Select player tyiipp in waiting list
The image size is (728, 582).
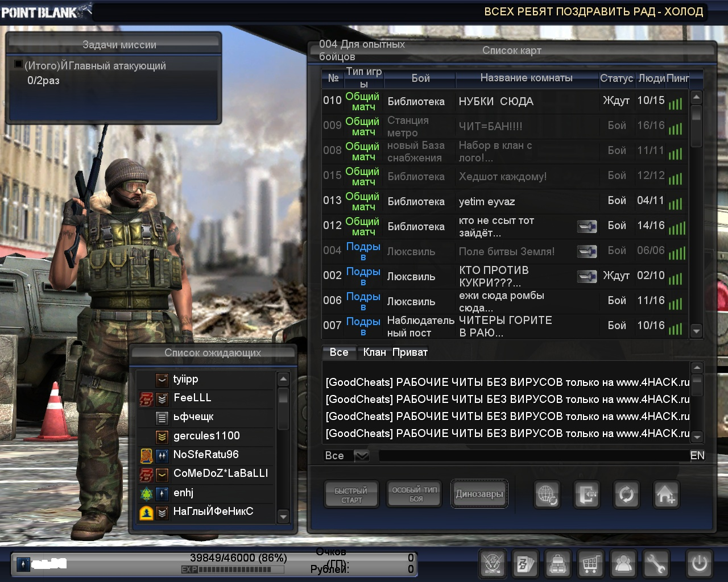206,380
